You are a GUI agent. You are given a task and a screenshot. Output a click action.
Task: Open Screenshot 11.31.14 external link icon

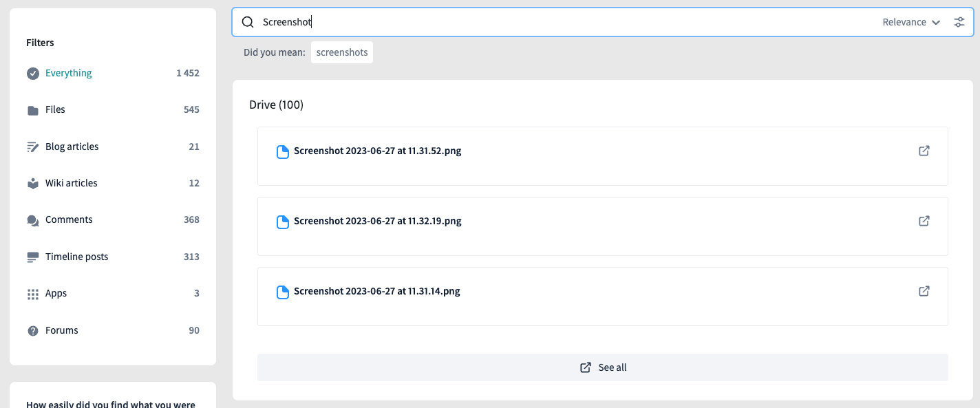click(924, 291)
